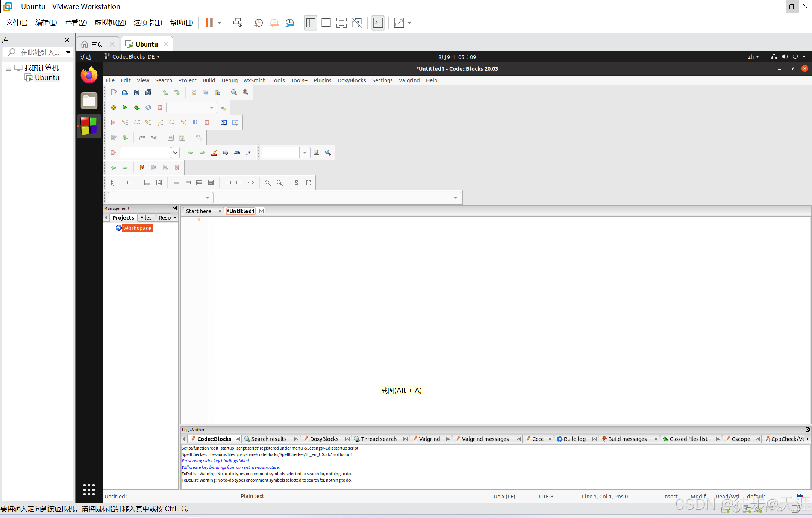Screen dimensions: 812x518
Task: Collapse the 我的计算机 tree node
Action: point(8,68)
